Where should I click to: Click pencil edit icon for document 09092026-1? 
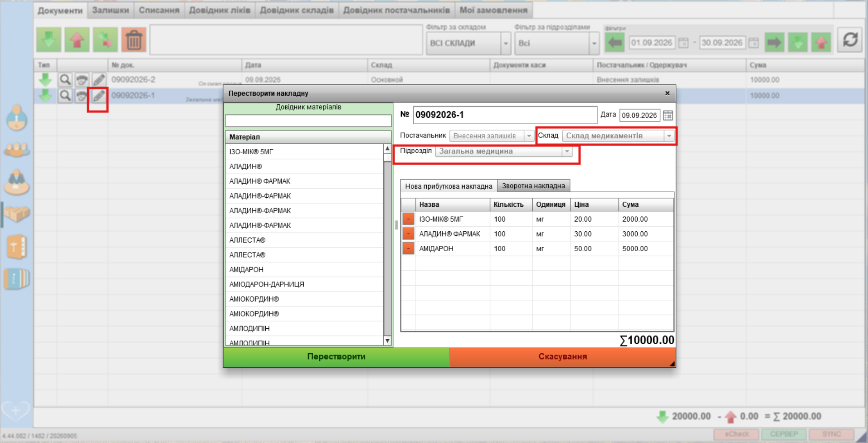tap(99, 96)
